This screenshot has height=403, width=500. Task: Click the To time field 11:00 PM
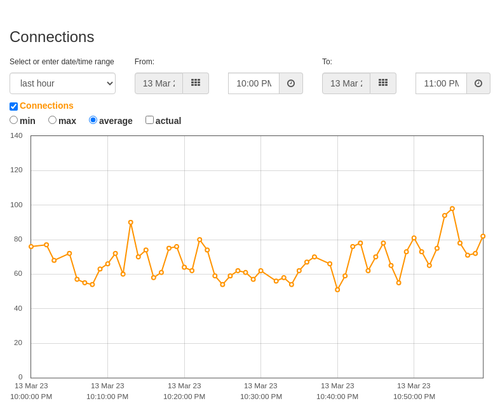[441, 83]
